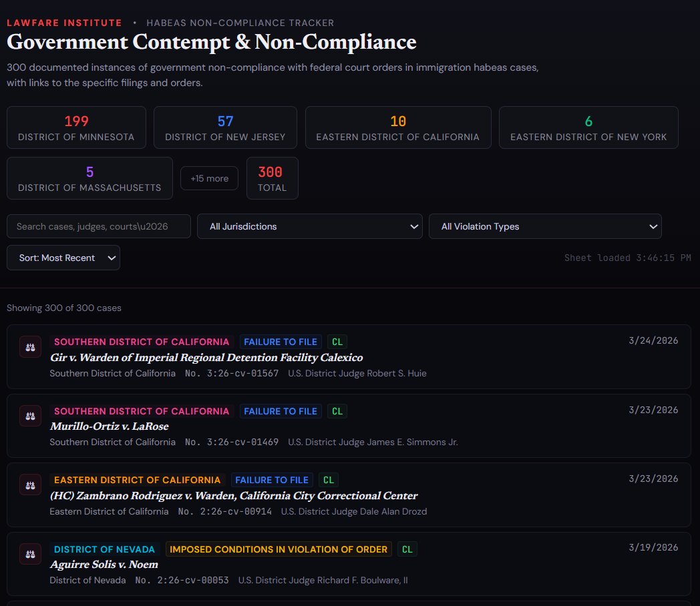
Task: Click Habeas Non-Compliance Tracker label
Action: point(240,23)
